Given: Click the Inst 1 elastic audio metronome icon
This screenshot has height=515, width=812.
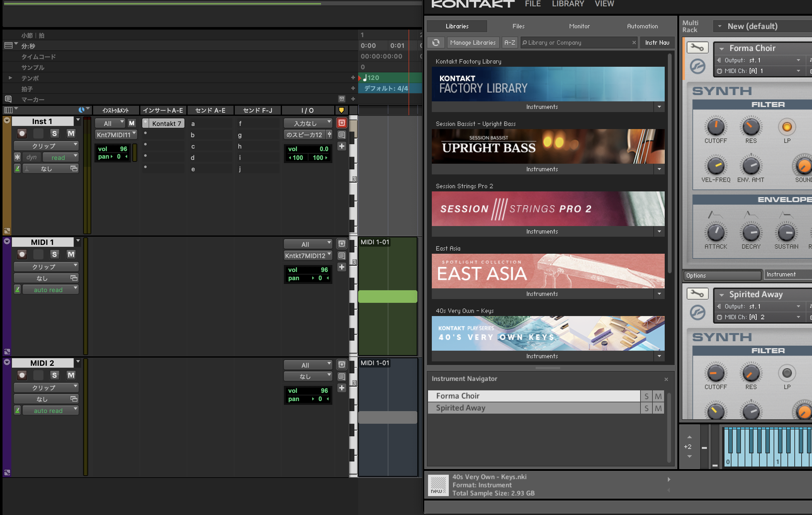Looking at the screenshot, I should click(18, 169).
